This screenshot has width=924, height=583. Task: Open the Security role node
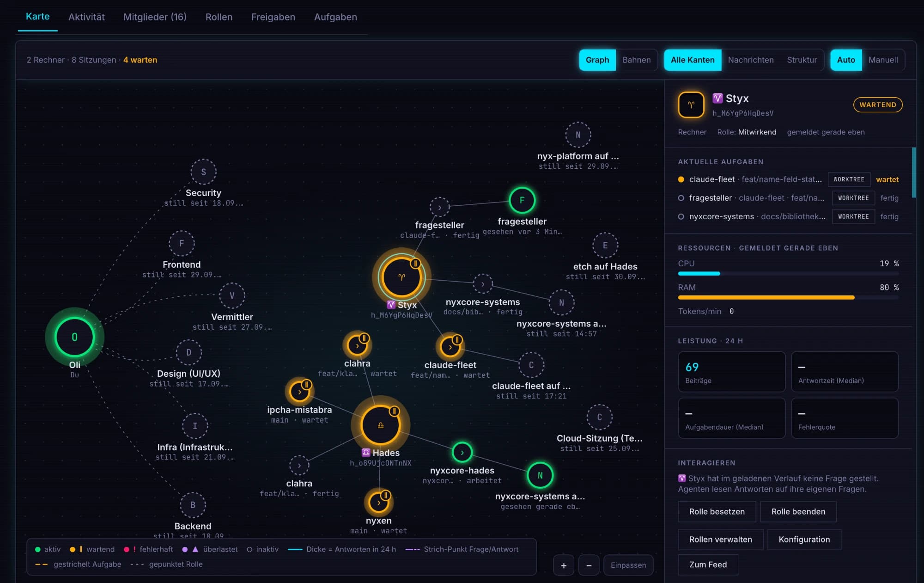coord(203,172)
